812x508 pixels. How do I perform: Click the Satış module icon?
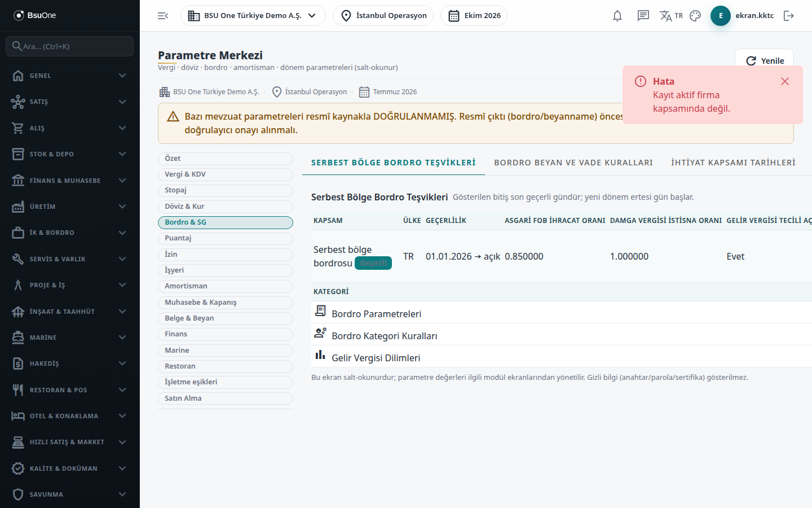coord(18,102)
